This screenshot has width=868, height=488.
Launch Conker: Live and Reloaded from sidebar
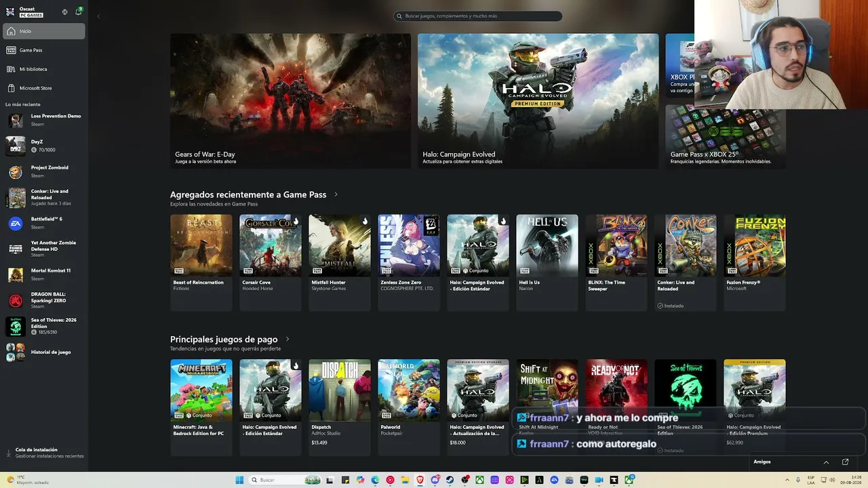coord(44,197)
